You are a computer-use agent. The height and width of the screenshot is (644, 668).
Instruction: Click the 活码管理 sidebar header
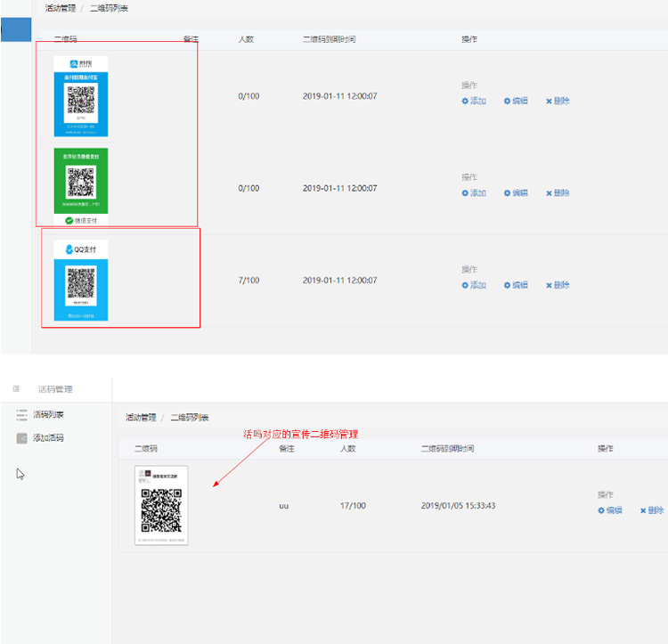point(55,389)
